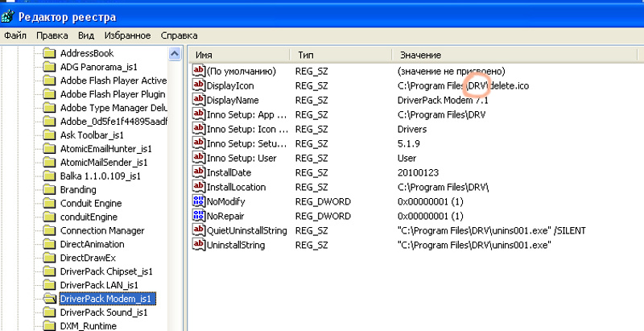Click the open folder icon of DriverPack Modem_is1
Viewport: 644px width, 331px height.
[48, 298]
